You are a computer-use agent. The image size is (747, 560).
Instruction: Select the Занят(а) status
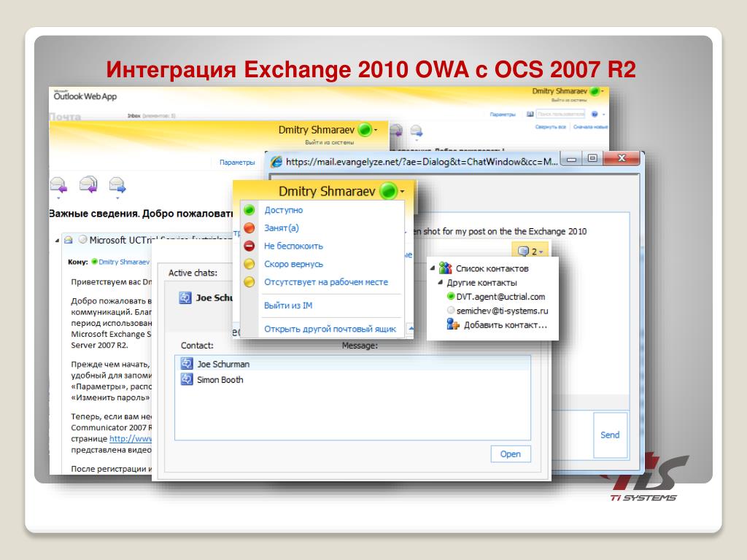tap(282, 228)
